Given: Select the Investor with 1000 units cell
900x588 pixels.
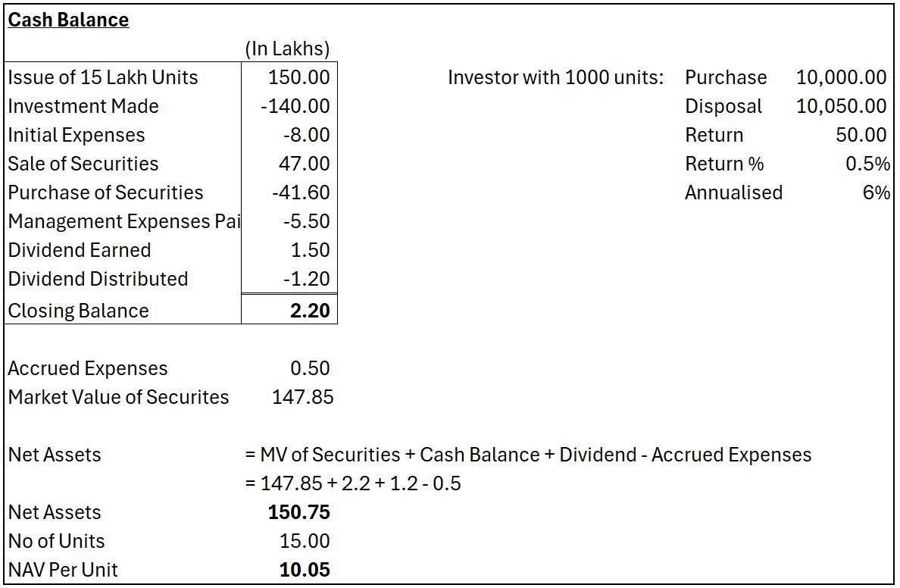Looking at the screenshot, I should pos(555,77).
